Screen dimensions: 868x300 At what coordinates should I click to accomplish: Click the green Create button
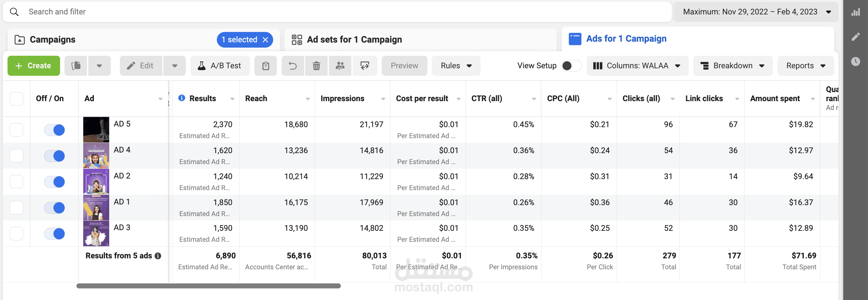pyautogui.click(x=34, y=66)
